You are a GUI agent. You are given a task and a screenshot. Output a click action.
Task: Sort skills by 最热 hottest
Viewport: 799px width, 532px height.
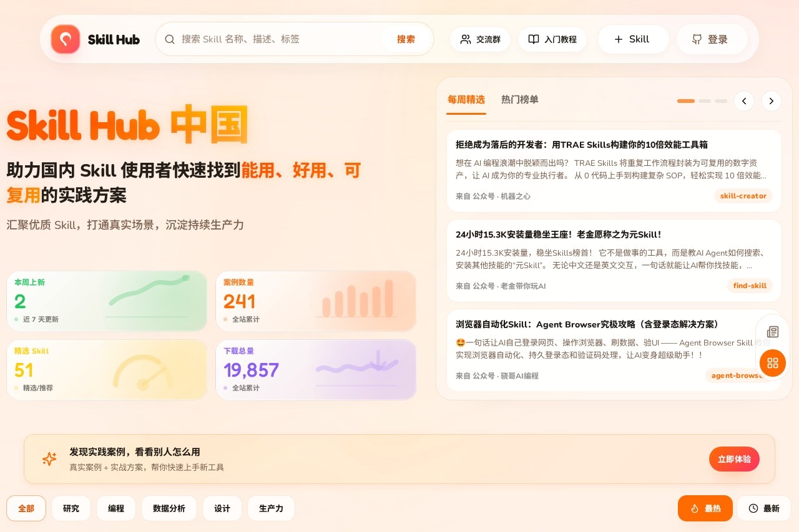pyautogui.click(x=705, y=508)
